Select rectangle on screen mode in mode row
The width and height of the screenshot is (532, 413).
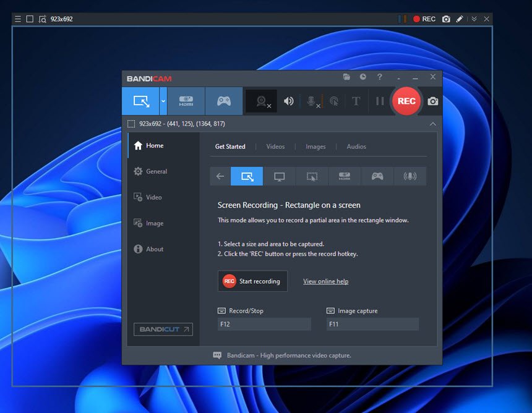247,176
